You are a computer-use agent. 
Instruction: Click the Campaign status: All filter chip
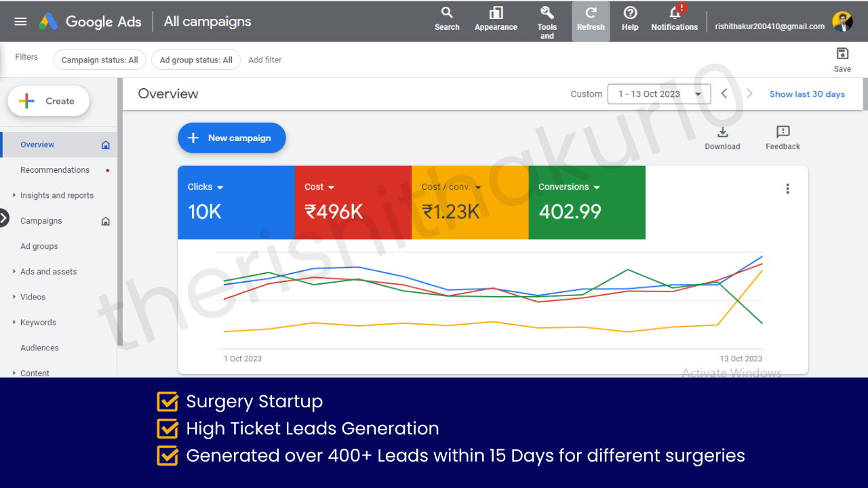pyautogui.click(x=100, y=60)
